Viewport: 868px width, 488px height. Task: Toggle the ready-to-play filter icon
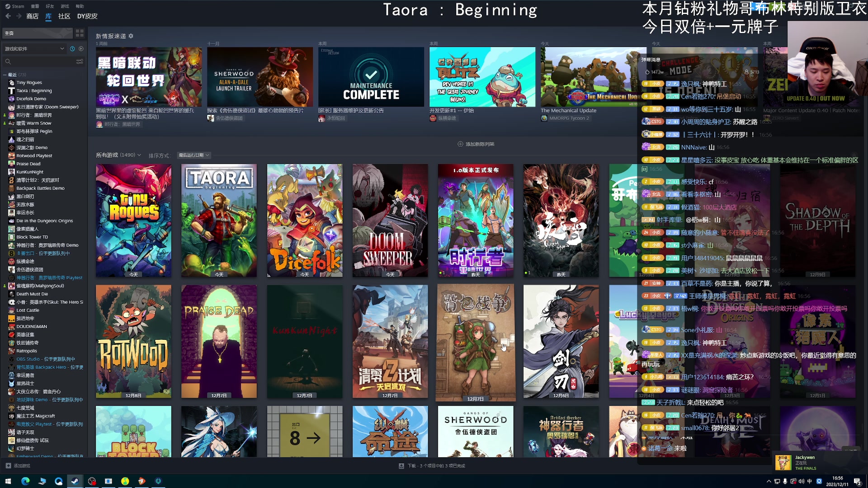[x=81, y=49]
